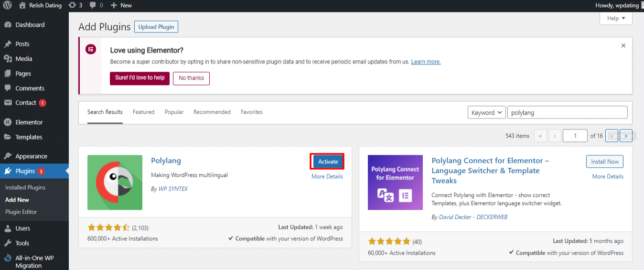Click the plus New icon in admin bar
Image resolution: width=644 pixels, height=270 pixels.
[x=114, y=5]
